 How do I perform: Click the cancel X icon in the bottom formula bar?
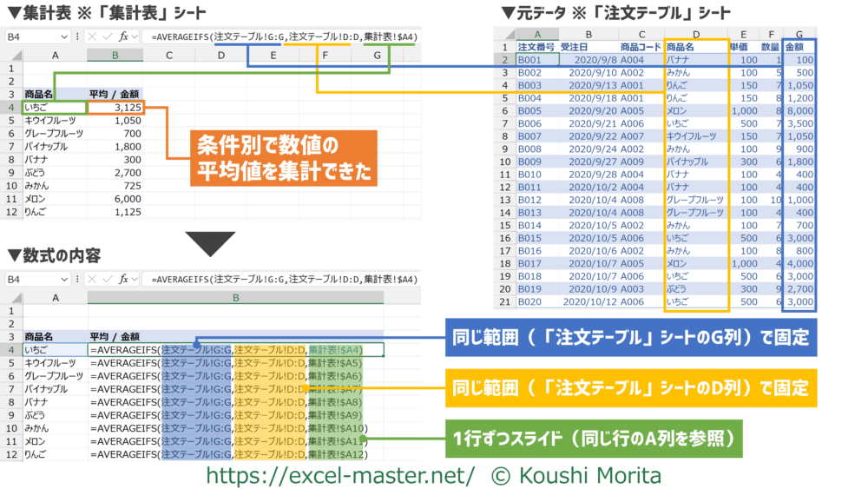tap(94, 280)
